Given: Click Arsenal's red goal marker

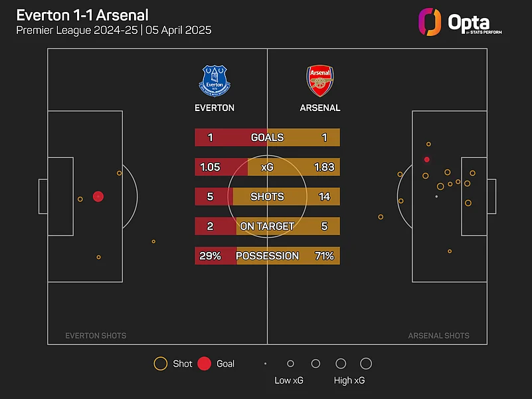Looking at the screenshot, I should (426, 160).
